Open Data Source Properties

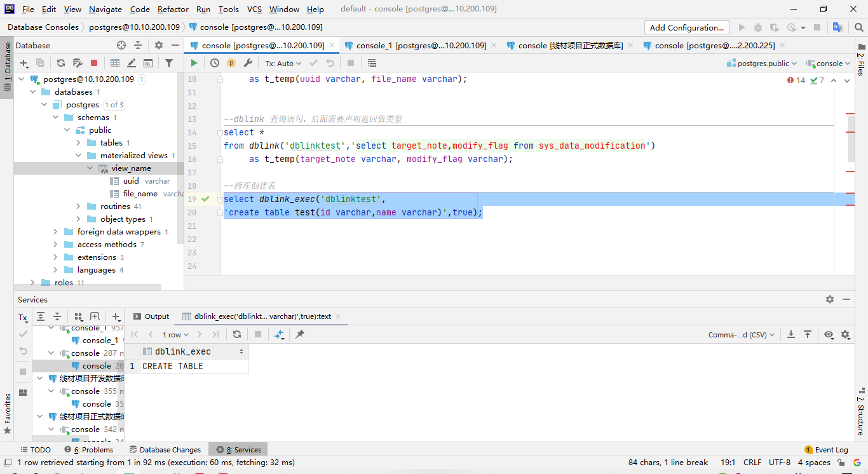tap(76, 62)
